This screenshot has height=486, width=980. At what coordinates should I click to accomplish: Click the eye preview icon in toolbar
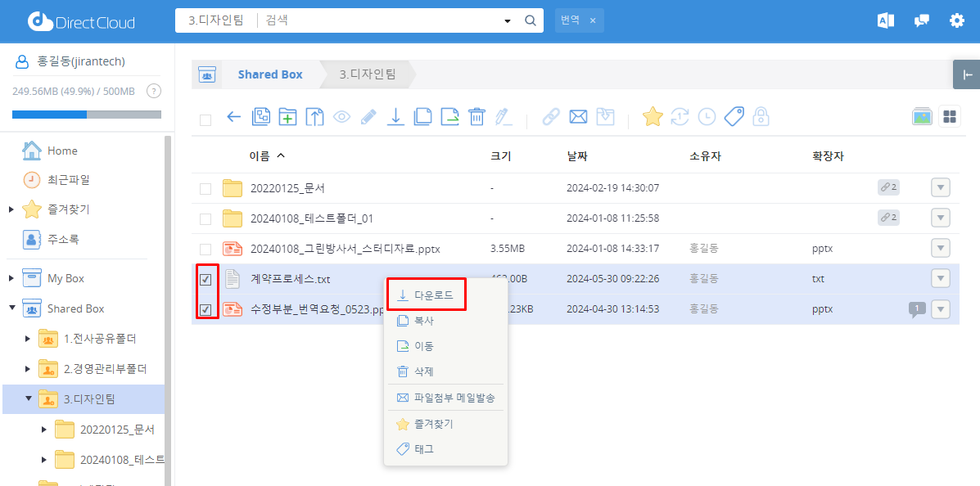click(341, 117)
